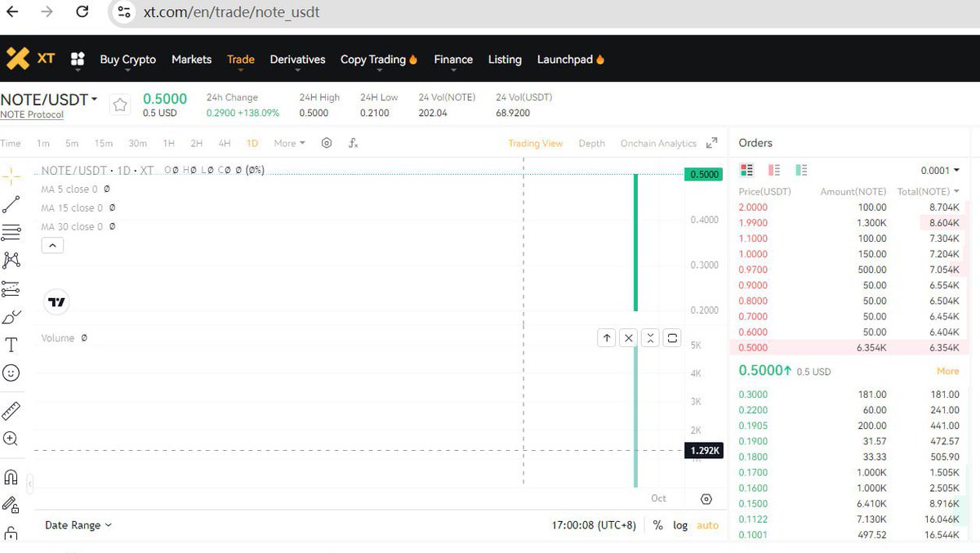Open the Buy Crypto menu

(x=127, y=59)
